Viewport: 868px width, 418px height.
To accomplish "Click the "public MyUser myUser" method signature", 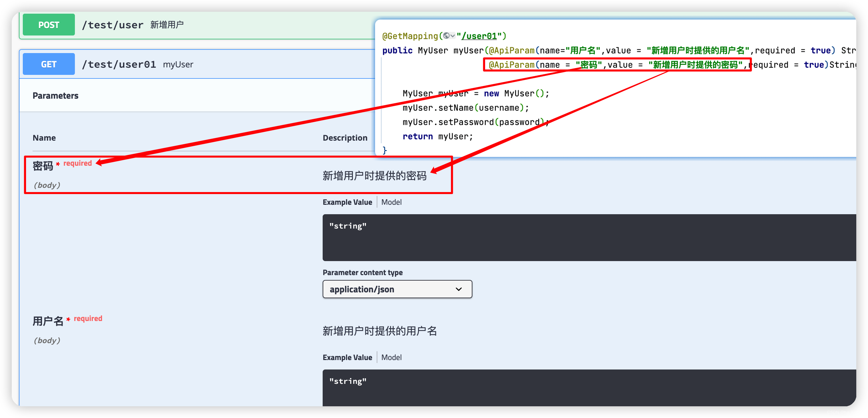I will point(433,50).
